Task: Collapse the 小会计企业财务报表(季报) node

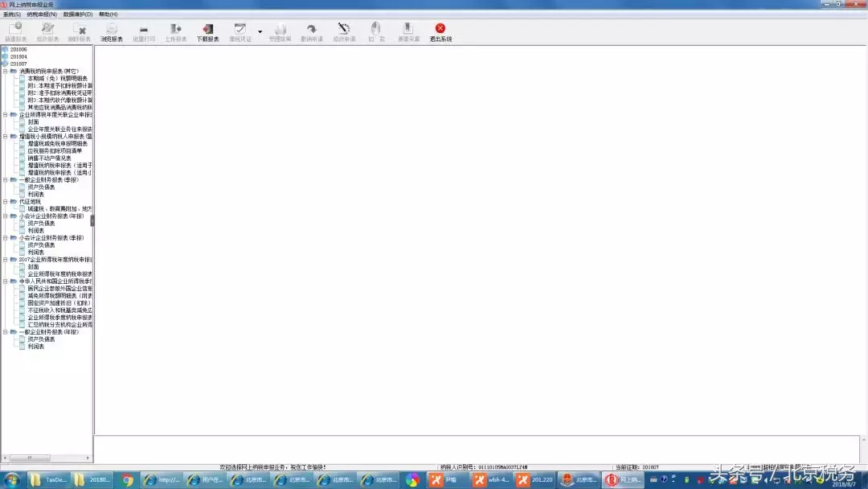Action: [5, 237]
